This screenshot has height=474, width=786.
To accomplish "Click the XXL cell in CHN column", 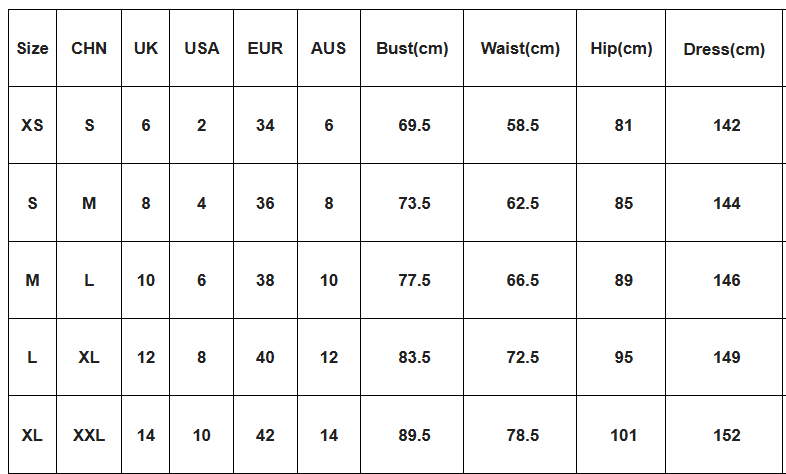I will tap(89, 435).
